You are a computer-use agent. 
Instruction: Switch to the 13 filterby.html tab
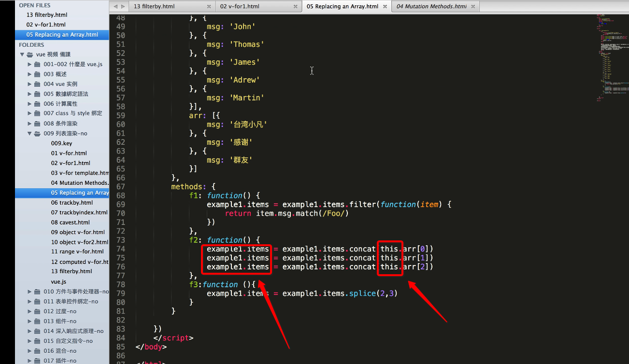point(172,7)
